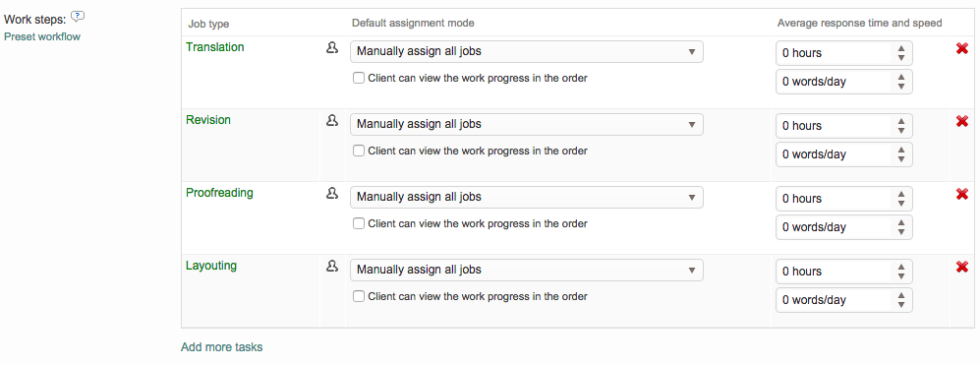Image resolution: width=980 pixels, height=365 pixels.
Task: Click Add more tasks
Action: click(222, 347)
